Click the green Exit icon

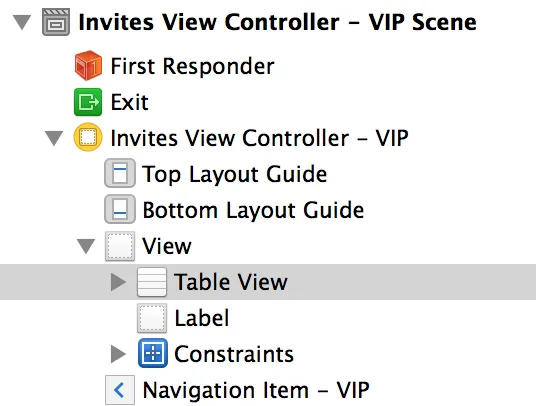coord(88,102)
